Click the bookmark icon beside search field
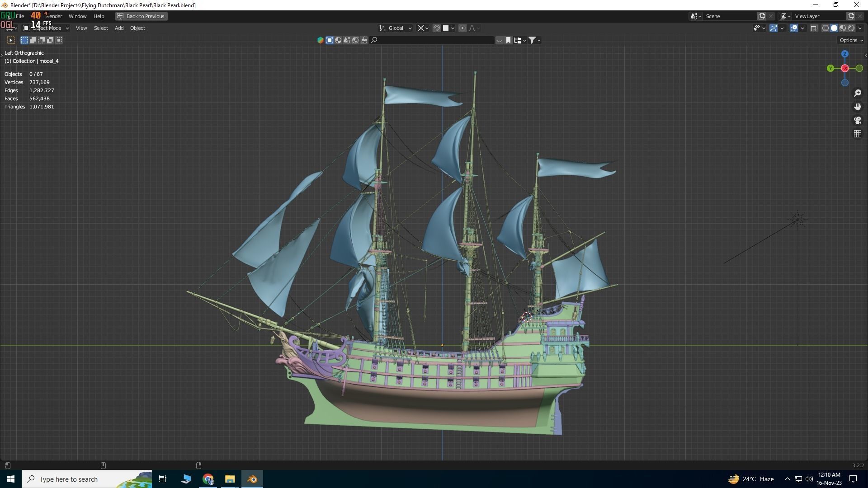868x488 pixels. (508, 40)
